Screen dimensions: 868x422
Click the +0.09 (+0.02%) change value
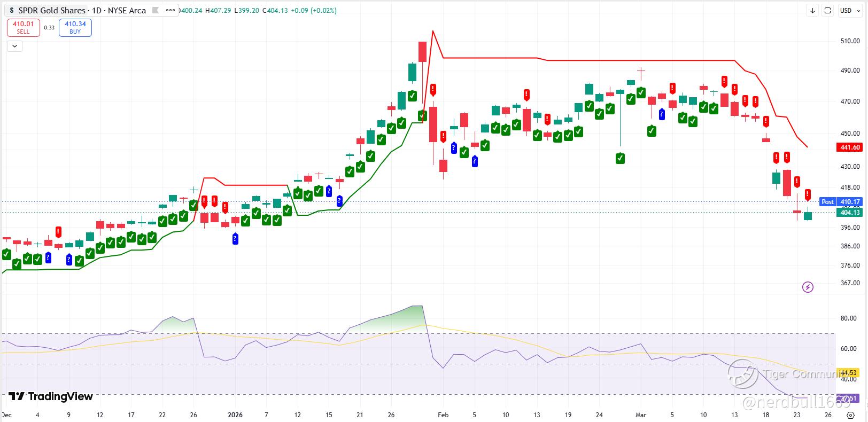tap(314, 10)
